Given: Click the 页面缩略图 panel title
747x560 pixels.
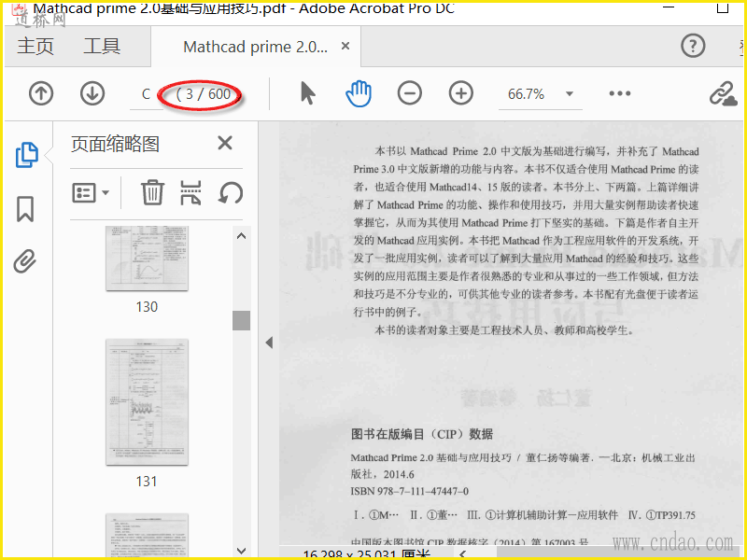Looking at the screenshot, I should (115, 144).
